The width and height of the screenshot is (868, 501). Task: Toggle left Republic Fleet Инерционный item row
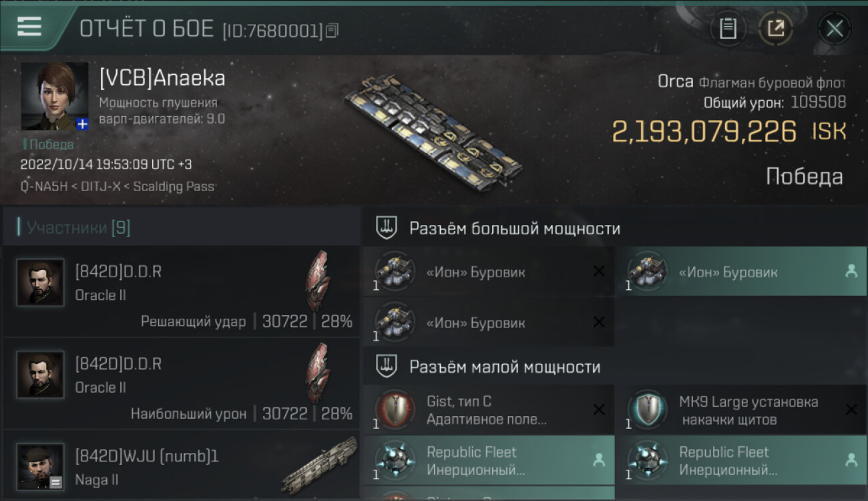(x=489, y=460)
